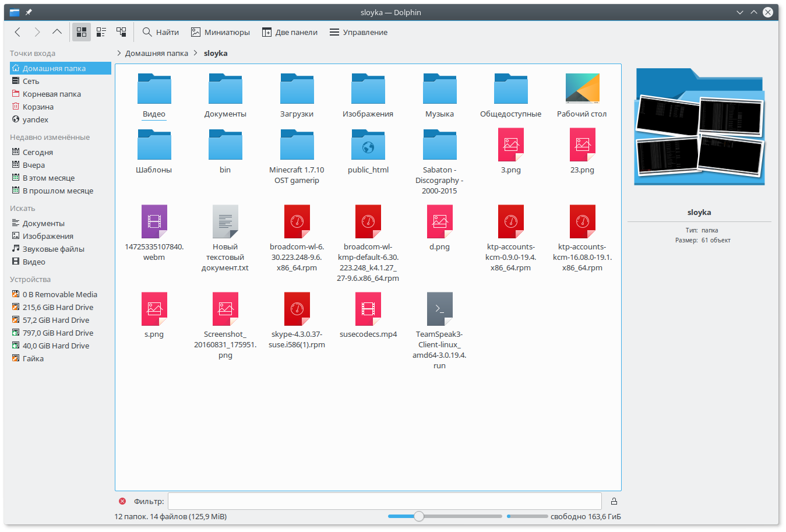Viewport: 786px width, 532px height.
Task: Open Корзина trash in the sidebar
Action: (61, 107)
